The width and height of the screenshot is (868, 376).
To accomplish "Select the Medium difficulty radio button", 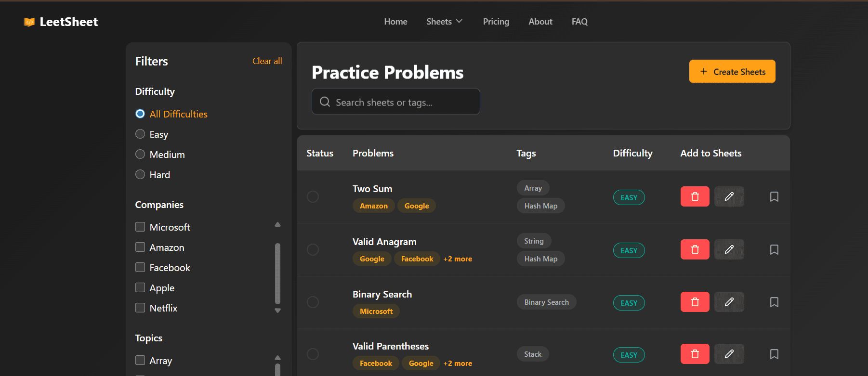I will (140, 155).
